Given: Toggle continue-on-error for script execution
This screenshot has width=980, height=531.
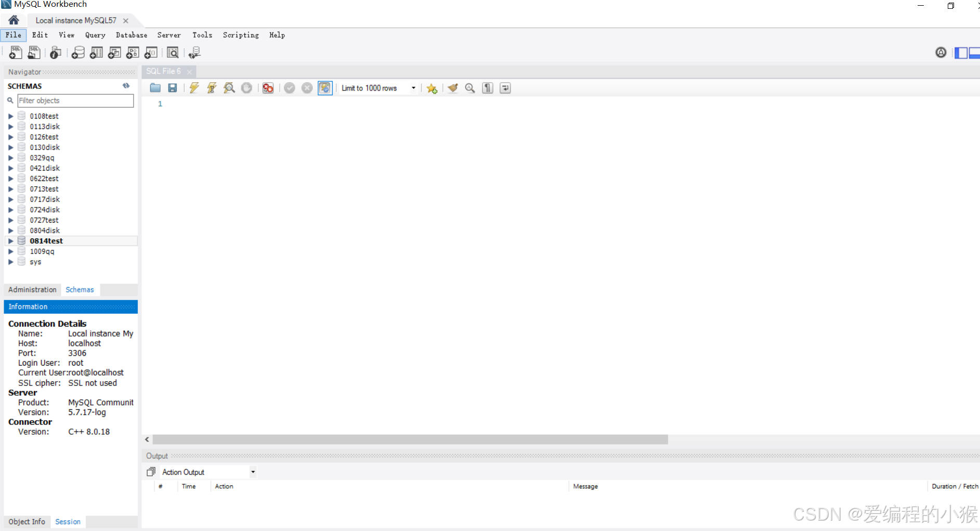Looking at the screenshot, I should pyautogui.click(x=268, y=88).
